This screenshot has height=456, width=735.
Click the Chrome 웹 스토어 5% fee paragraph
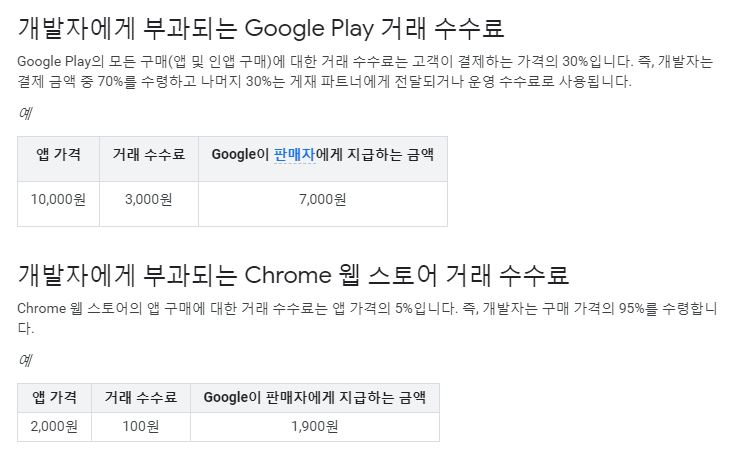[x=367, y=318]
